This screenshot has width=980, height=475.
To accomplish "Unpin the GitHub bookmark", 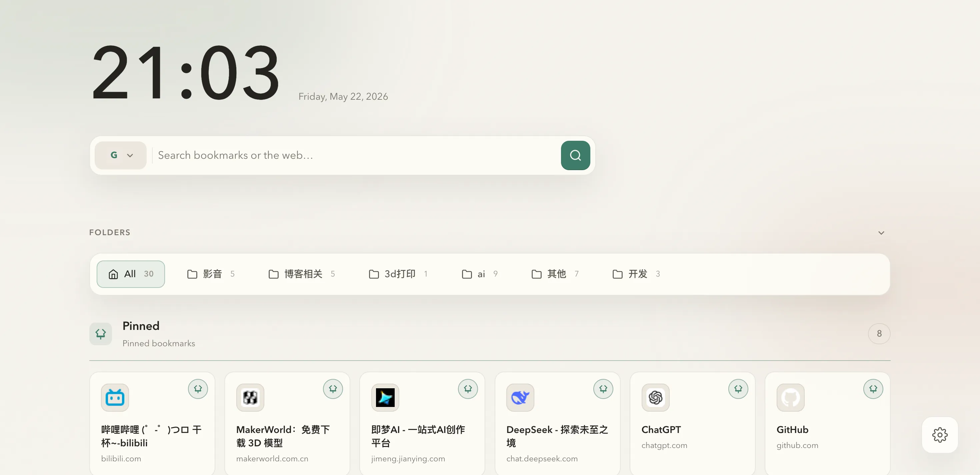I will pyautogui.click(x=873, y=389).
